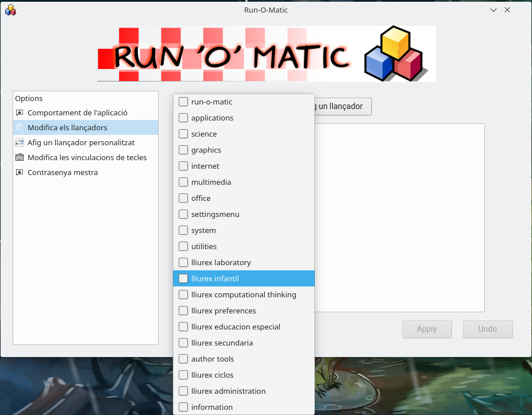Screen dimensions: 532x415
Task: Open Afig un llançador personalitzat
Action: [86, 142]
